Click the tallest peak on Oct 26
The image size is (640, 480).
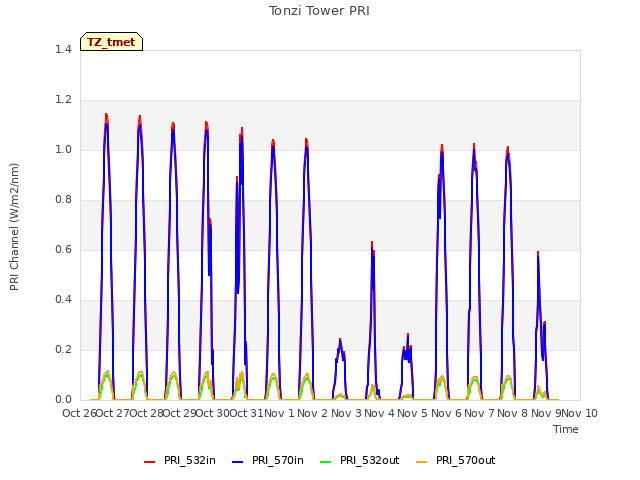[106, 115]
